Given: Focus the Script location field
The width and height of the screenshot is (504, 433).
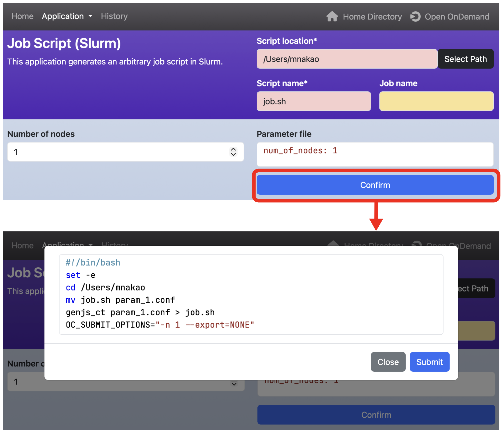Looking at the screenshot, I should (x=347, y=59).
